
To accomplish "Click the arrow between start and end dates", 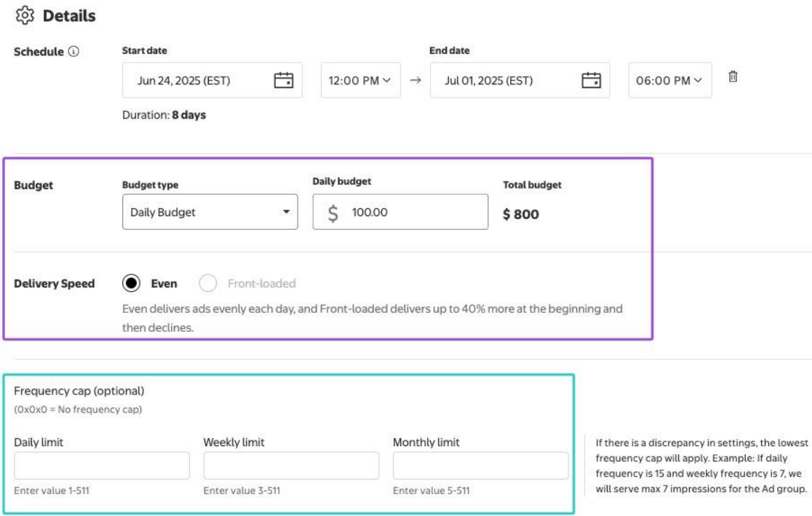I will click(415, 81).
